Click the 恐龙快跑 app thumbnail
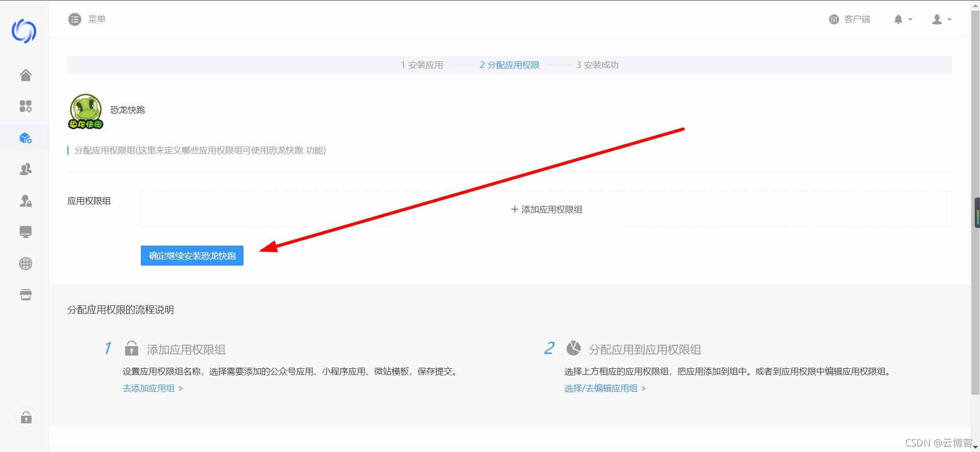The image size is (980, 452). click(x=86, y=111)
